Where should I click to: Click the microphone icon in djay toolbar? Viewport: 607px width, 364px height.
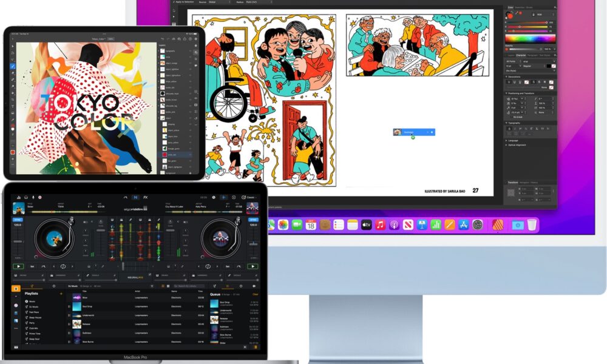33,197
